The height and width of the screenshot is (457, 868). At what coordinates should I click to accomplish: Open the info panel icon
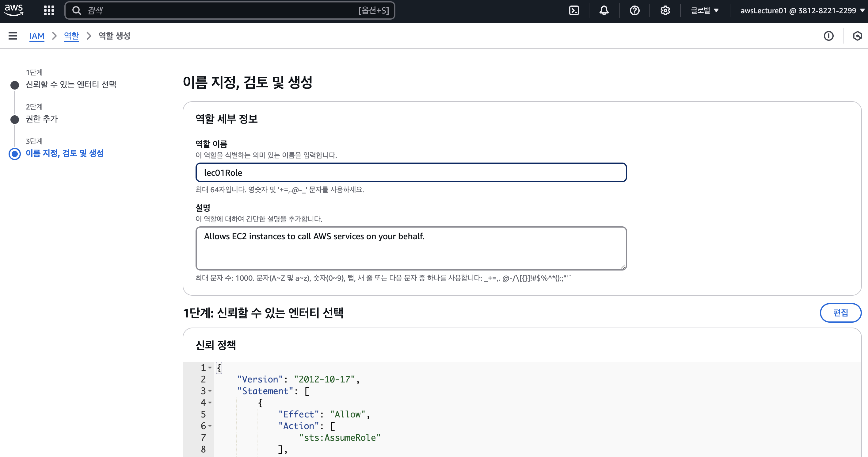(828, 36)
